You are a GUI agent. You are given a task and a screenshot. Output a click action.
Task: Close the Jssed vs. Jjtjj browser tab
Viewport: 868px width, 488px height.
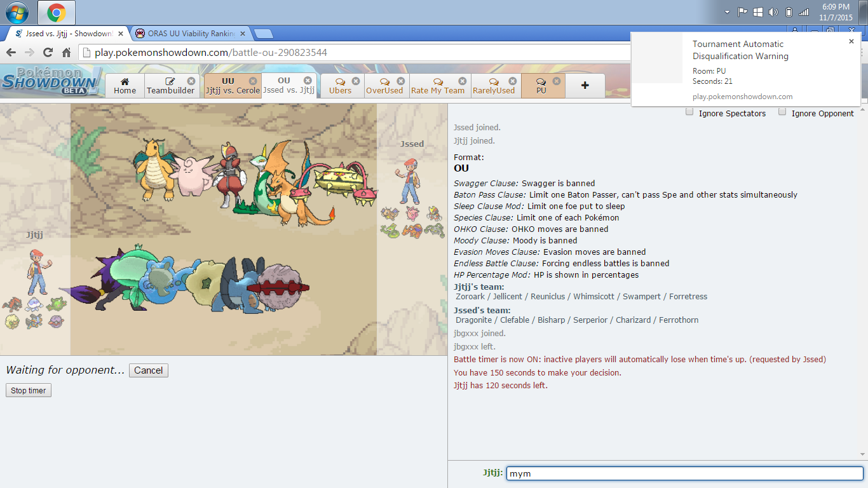[x=121, y=34]
